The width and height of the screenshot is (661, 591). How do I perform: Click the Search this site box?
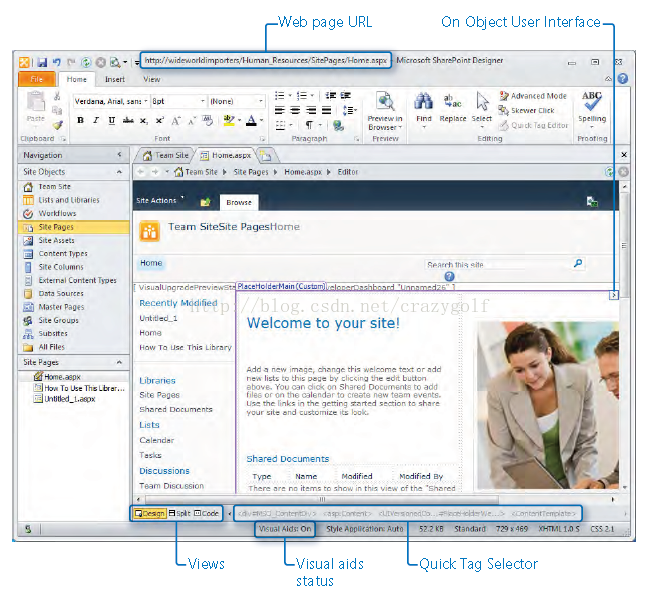pos(497,264)
